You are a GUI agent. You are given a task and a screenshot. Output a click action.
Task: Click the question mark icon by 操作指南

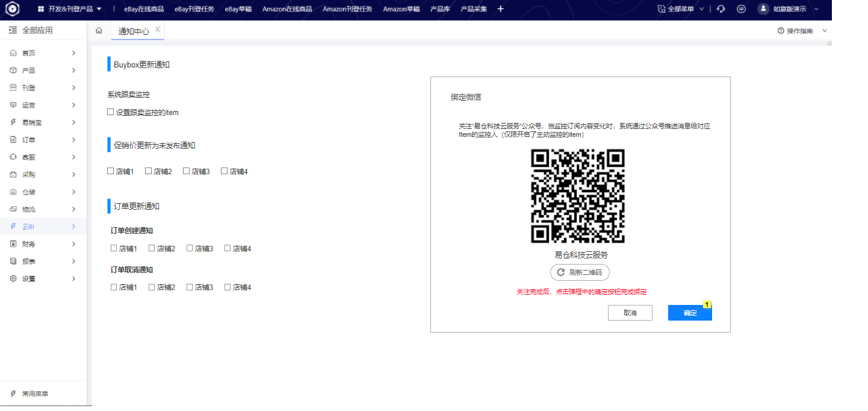781,31
